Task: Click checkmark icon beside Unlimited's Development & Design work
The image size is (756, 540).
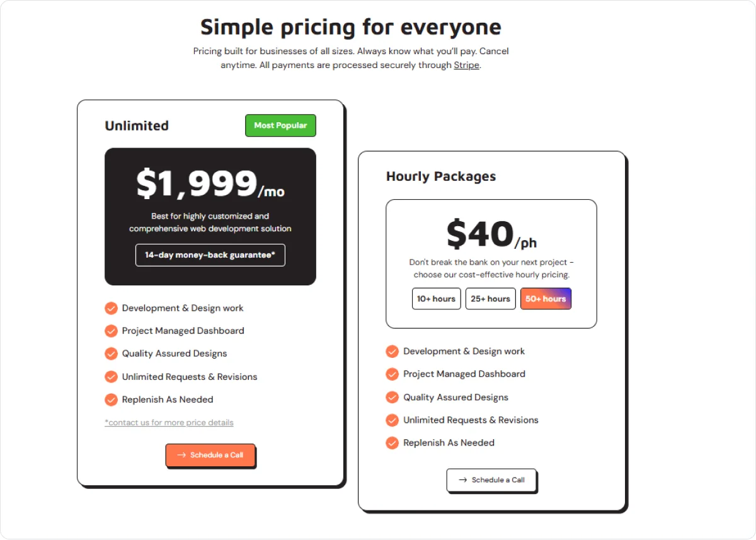Action: click(x=111, y=308)
